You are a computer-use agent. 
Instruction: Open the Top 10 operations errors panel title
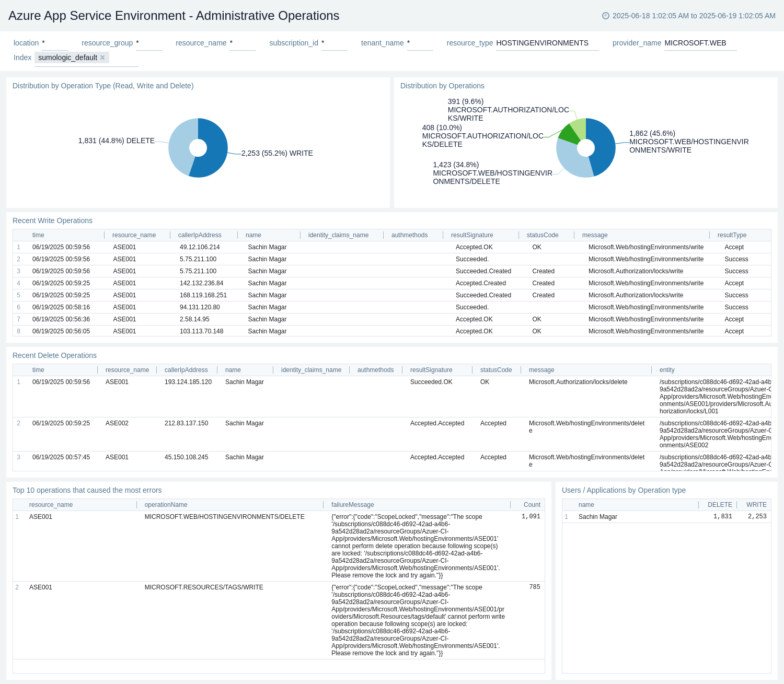87,490
